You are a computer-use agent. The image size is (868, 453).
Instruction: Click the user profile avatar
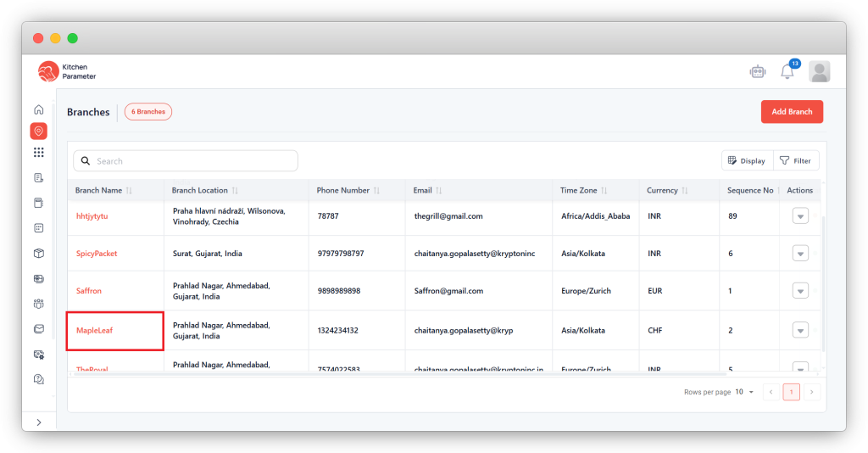click(x=819, y=72)
